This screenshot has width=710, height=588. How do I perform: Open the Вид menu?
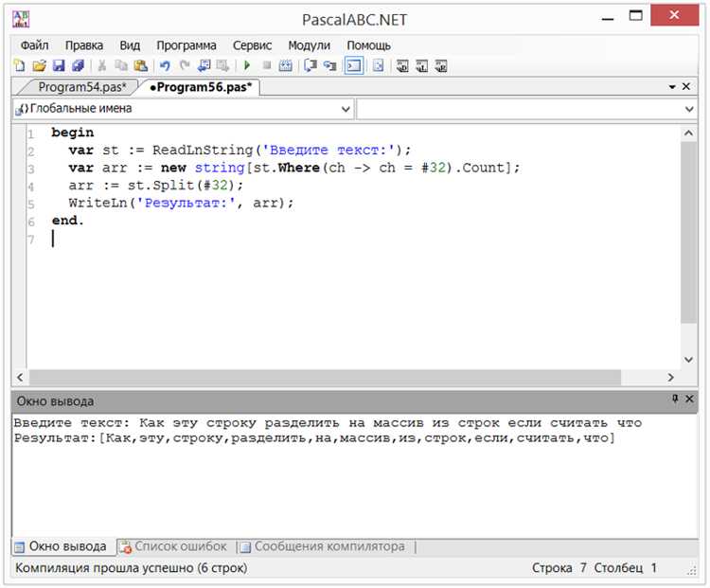click(130, 45)
